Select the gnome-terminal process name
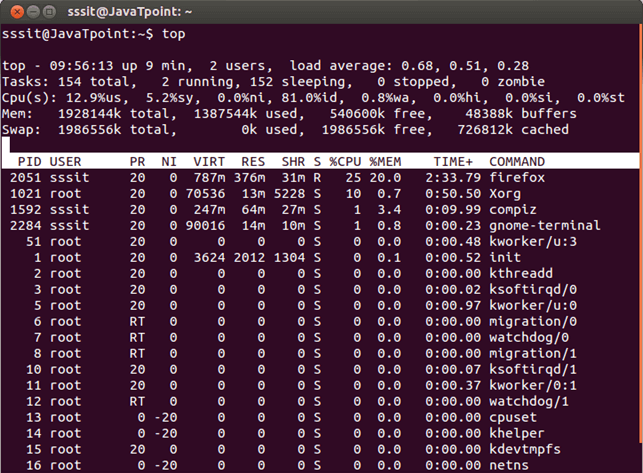 click(x=545, y=226)
